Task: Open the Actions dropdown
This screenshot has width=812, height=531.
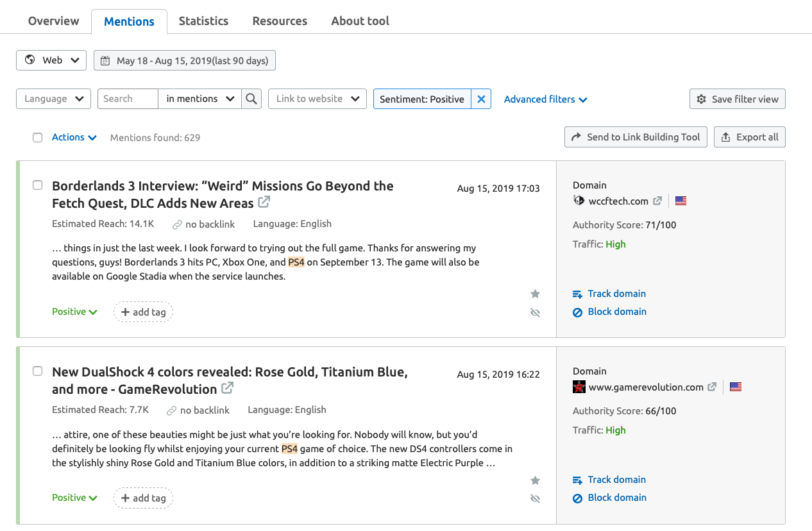Action: pyautogui.click(x=74, y=137)
